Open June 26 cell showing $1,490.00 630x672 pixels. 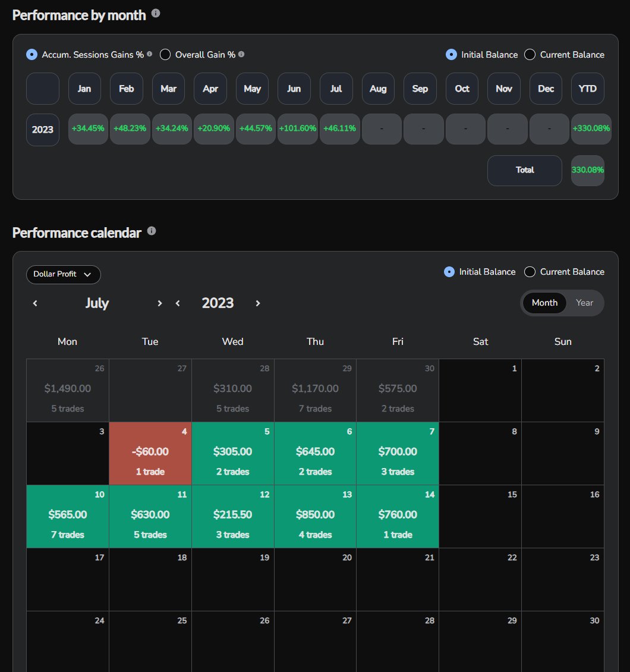(68, 391)
